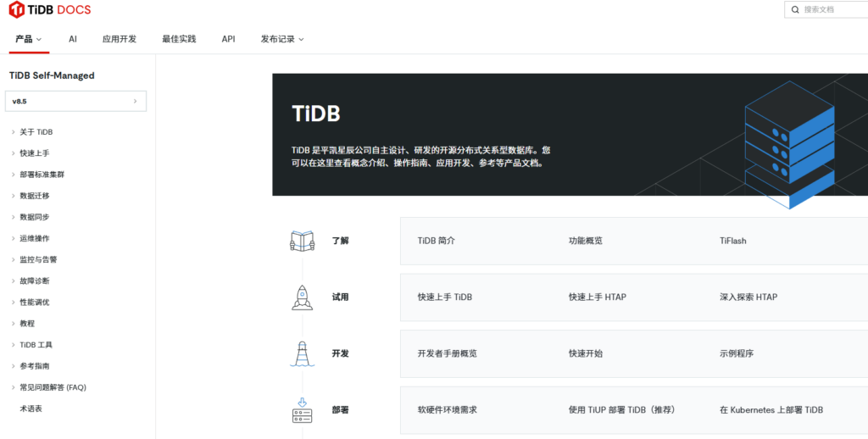Viewport: 868px width, 439px height.
Task: Open the TiFlash link
Action: [733, 241]
